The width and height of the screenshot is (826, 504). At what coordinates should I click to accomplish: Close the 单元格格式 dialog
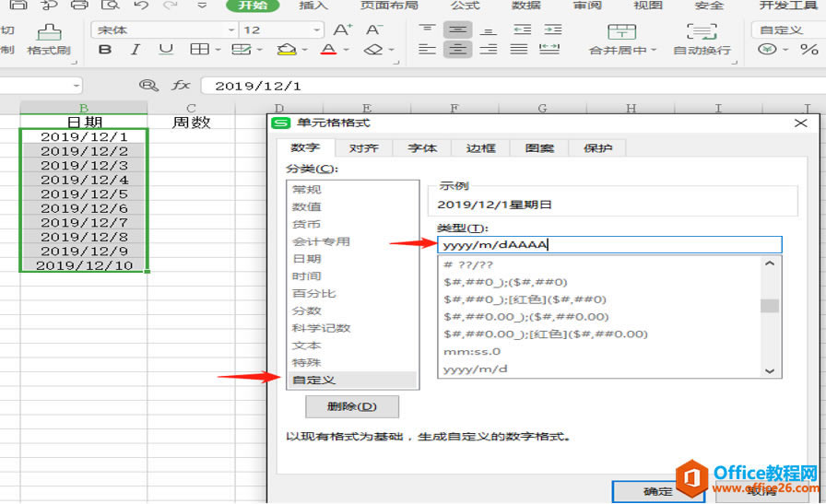tap(801, 123)
